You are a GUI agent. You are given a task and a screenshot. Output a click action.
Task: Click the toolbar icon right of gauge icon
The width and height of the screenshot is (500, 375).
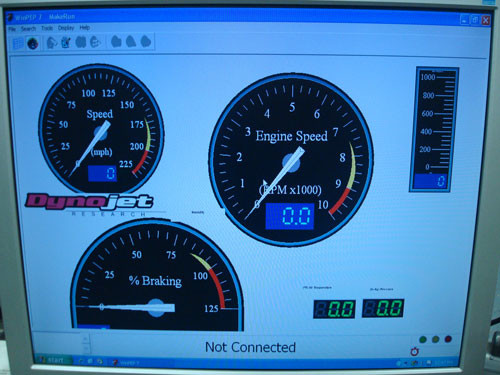[52, 43]
